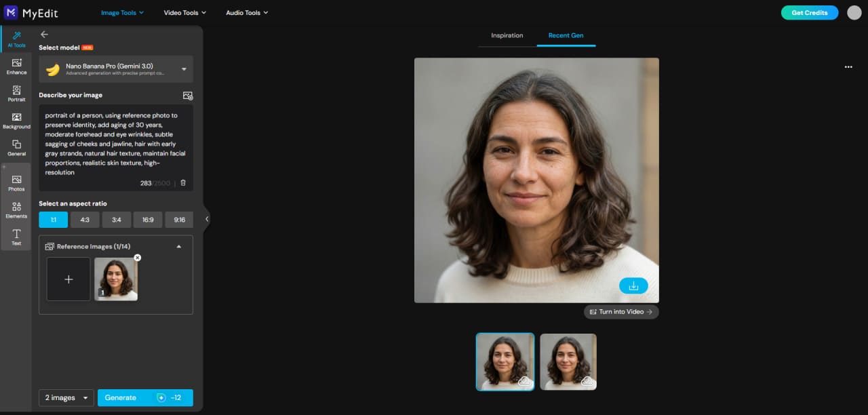Select the AI Tools sidebar icon
868x415 pixels.
coord(16,39)
